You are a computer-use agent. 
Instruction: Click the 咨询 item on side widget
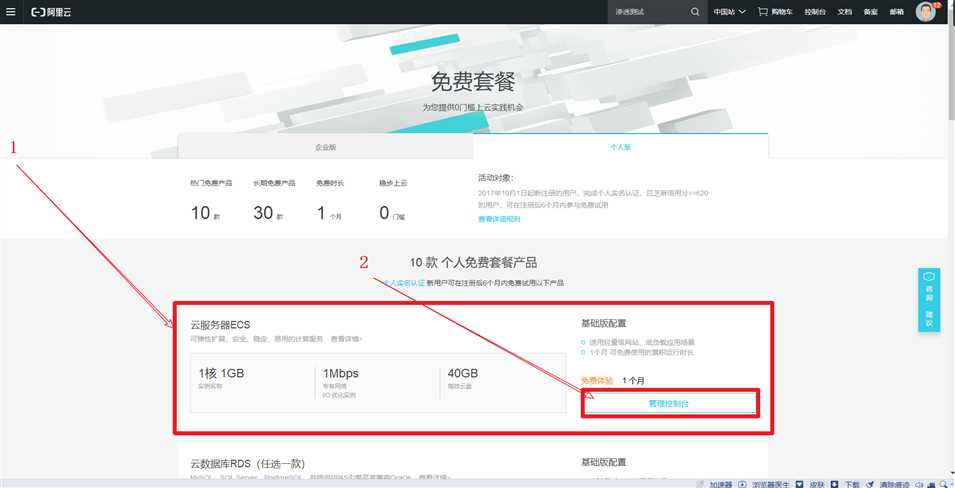(929, 294)
